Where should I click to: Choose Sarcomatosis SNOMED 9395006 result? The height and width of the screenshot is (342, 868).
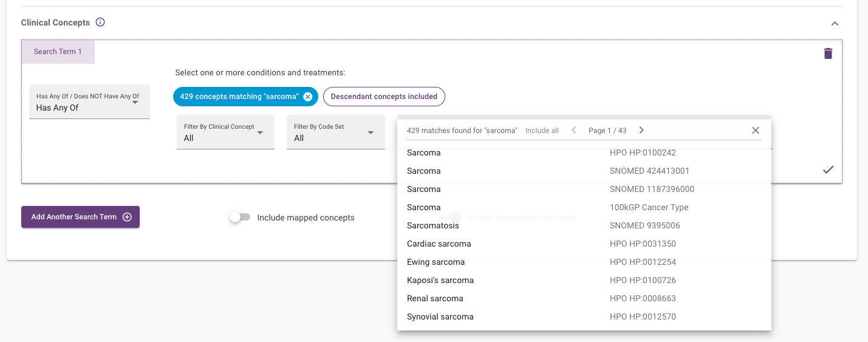433,226
